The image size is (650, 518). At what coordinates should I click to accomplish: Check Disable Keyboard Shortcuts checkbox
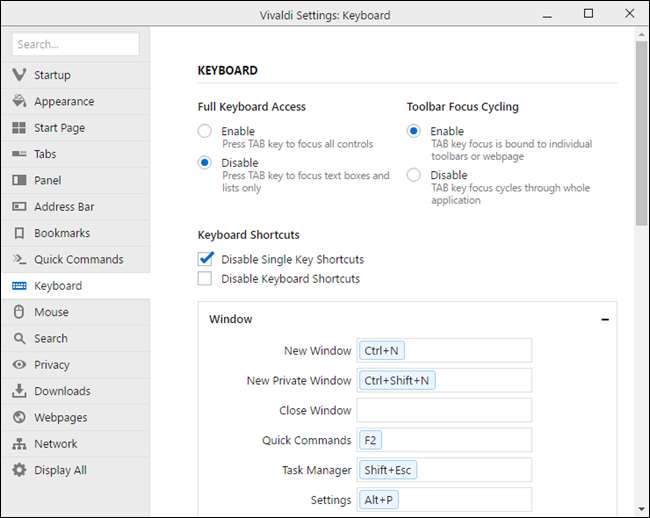click(x=205, y=279)
